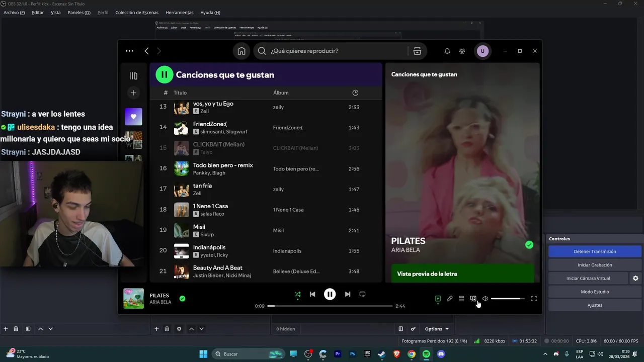Adjust the Spotify volume slider
This screenshot has height=362, width=644.
click(508, 299)
